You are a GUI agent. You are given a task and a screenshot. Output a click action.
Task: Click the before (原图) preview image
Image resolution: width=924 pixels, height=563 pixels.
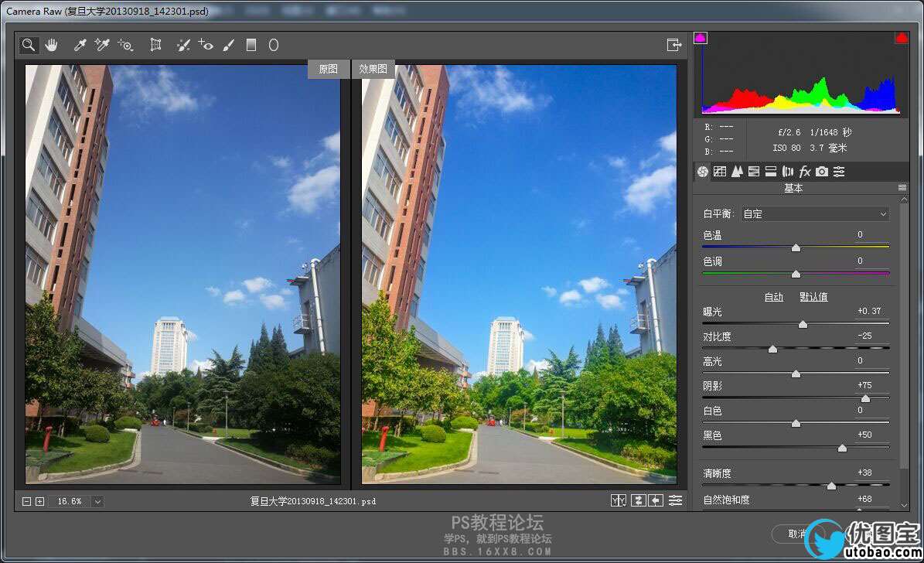click(x=182, y=274)
